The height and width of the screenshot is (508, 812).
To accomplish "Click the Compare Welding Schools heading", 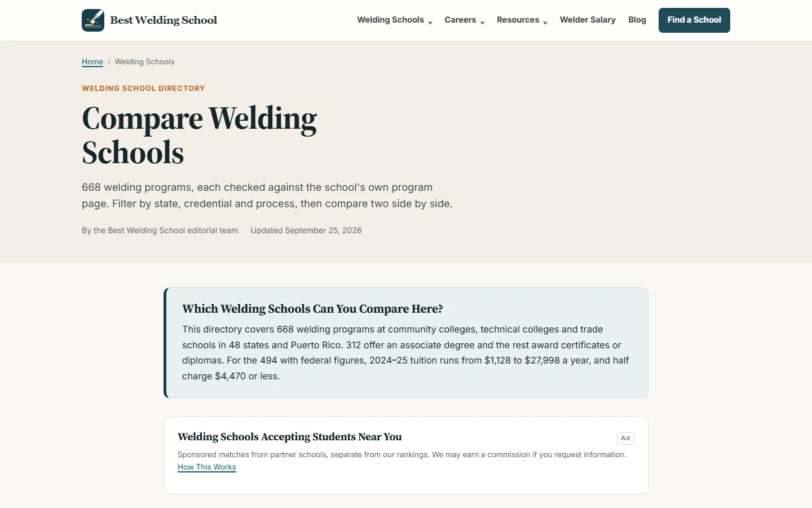I will [200, 135].
